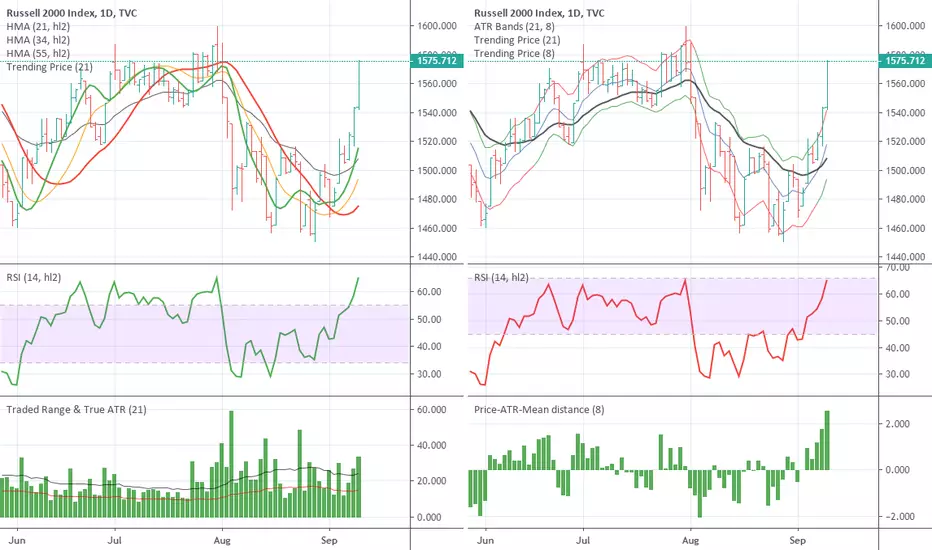
Task: Click 20.000 on the Traded Range scale
Action: pyautogui.click(x=432, y=481)
